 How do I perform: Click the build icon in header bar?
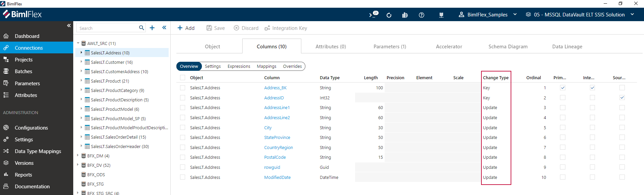coord(405,15)
